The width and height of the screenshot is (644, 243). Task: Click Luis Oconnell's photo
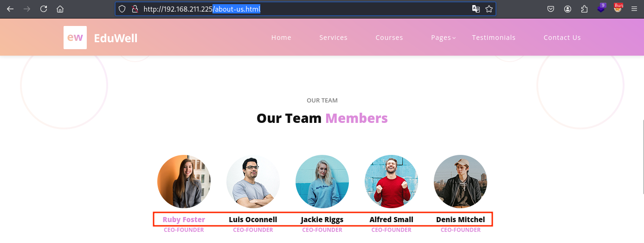[253, 181]
